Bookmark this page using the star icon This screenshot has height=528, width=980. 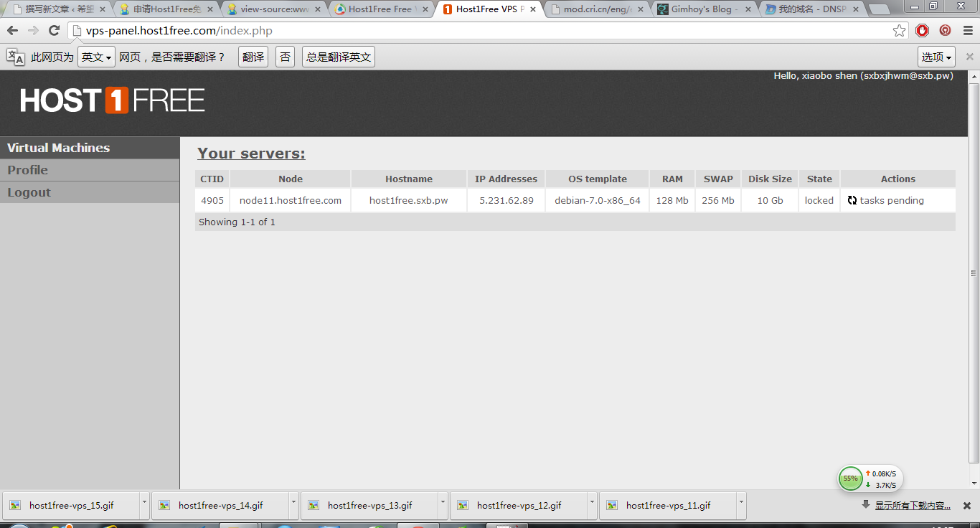click(899, 31)
